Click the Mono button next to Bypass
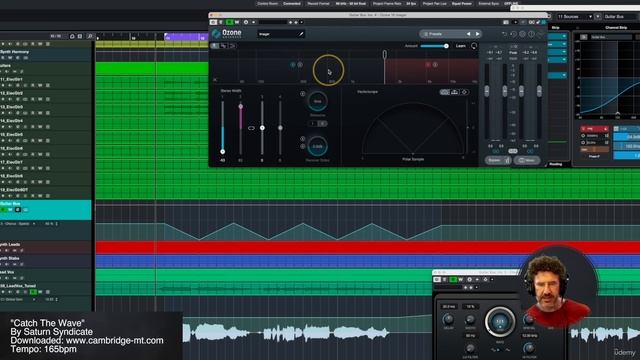Viewport: 640px width, 360px height. tap(527, 160)
